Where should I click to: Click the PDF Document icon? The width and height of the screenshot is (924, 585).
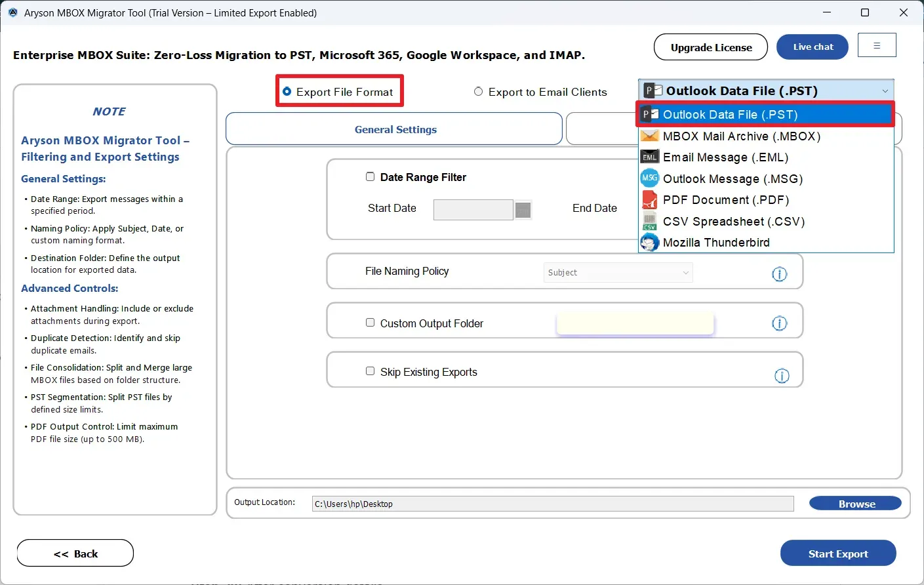coord(649,199)
